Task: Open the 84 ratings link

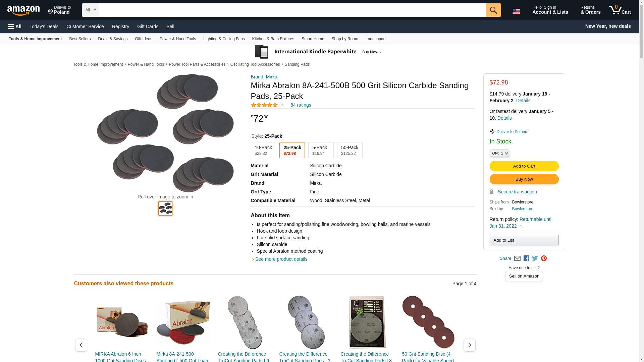Action: click(x=301, y=105)
